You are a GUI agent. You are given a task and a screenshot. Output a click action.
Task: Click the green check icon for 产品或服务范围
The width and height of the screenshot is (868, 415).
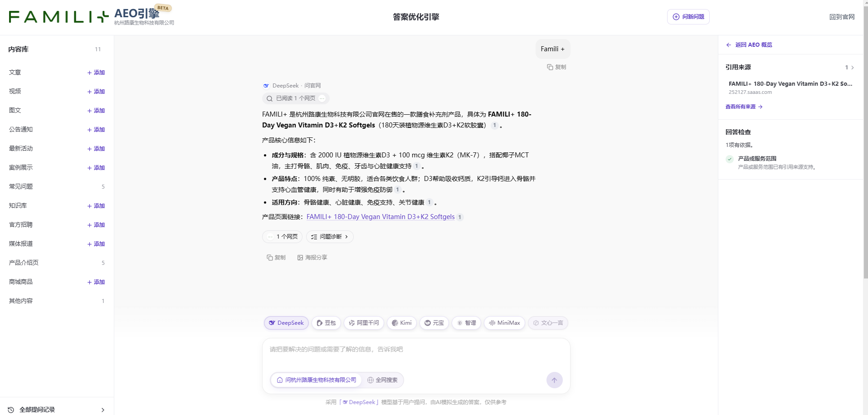point(730,159)
